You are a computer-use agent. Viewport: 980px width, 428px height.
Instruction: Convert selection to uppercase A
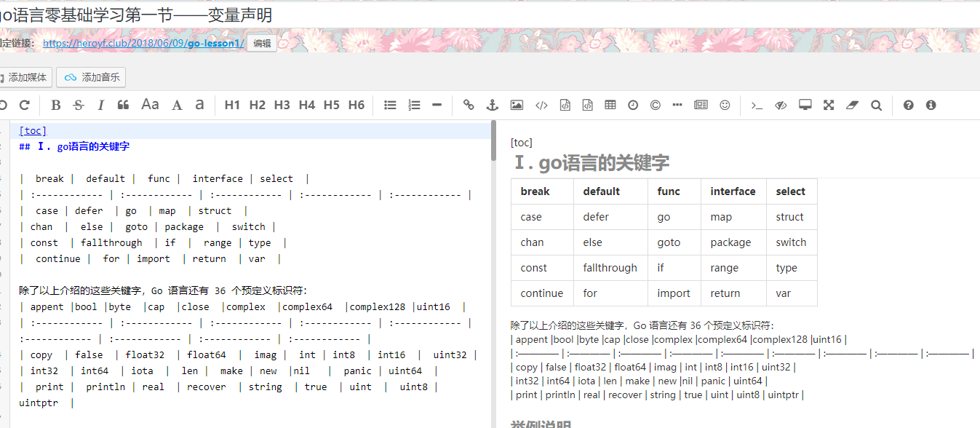pos(177,105)
